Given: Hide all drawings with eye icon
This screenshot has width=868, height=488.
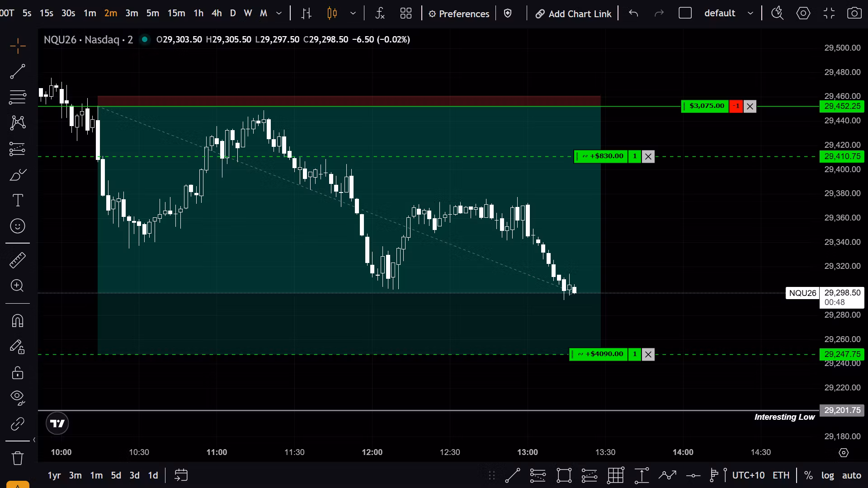Looking at the screenshot, I should point(18,398).
